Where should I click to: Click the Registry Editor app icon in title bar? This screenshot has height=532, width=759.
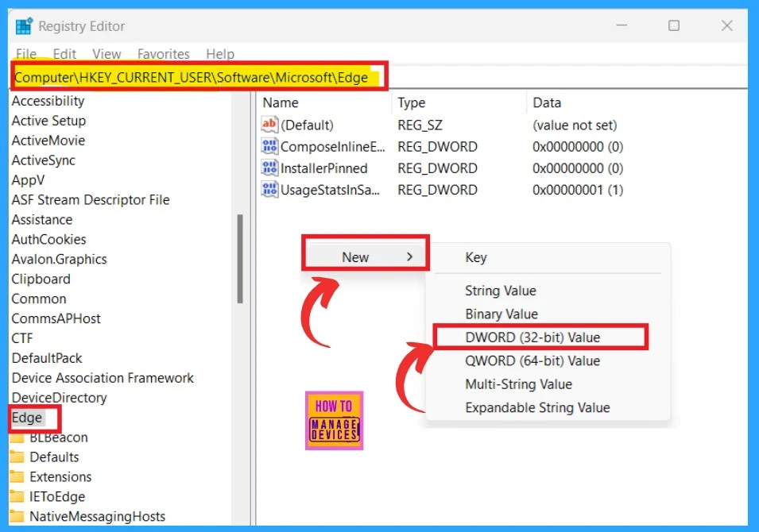point(24,26)
